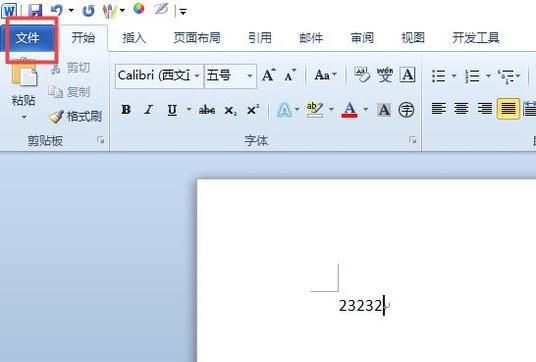The width and height of the screenshot is (536, 362).
Task: Align text right
Action: 485,109
